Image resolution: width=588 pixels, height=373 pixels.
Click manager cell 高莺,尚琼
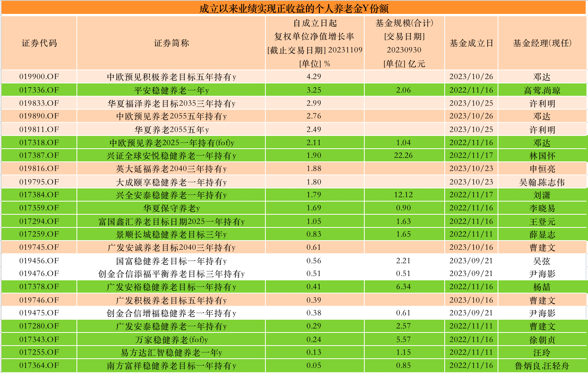point(542,90)
